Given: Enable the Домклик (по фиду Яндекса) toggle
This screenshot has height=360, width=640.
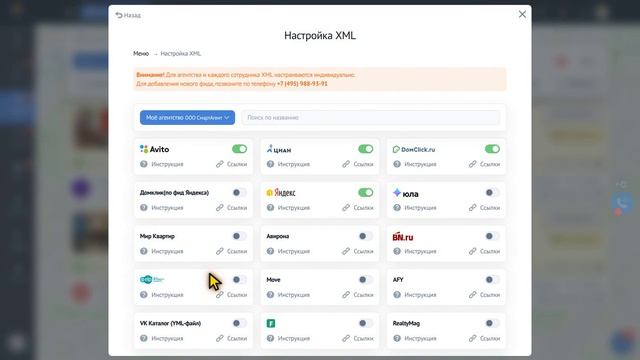Looking at the screenshot, I should pos(240,193).
